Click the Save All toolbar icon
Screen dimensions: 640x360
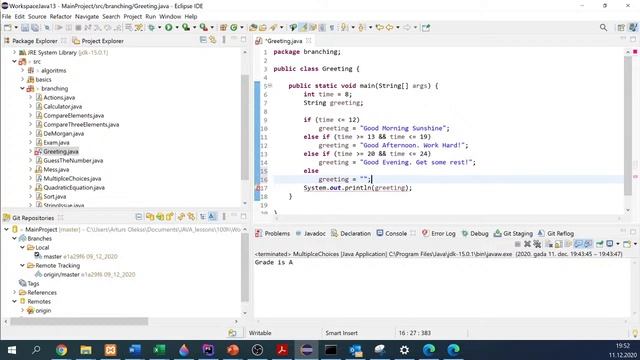point(35,28)
